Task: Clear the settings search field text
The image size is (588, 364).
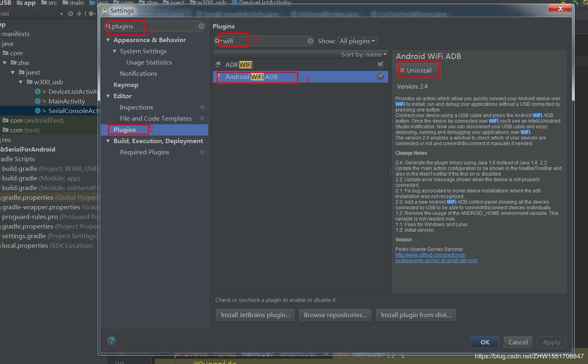Action: click(x=201, y=26)
